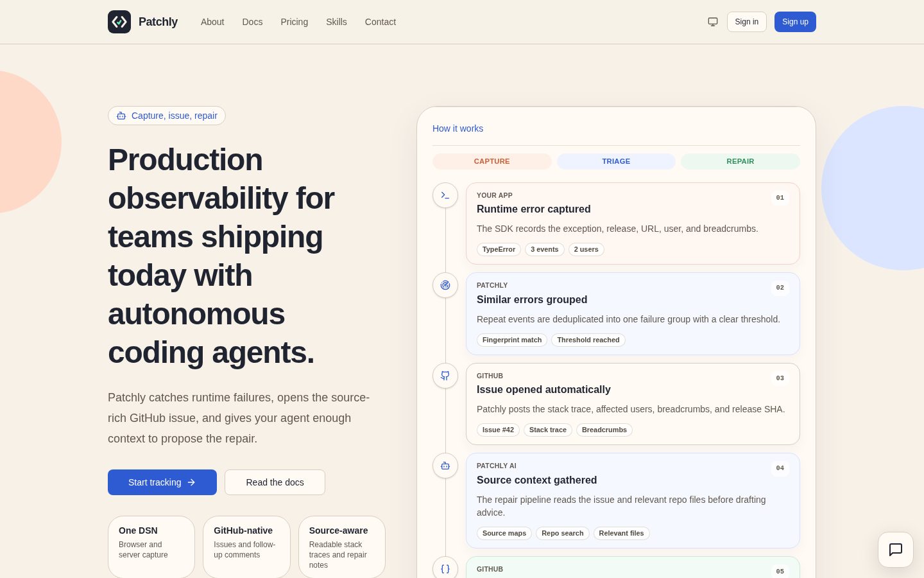
Task: Click the Relevant files tag
Action: (621, 533)
